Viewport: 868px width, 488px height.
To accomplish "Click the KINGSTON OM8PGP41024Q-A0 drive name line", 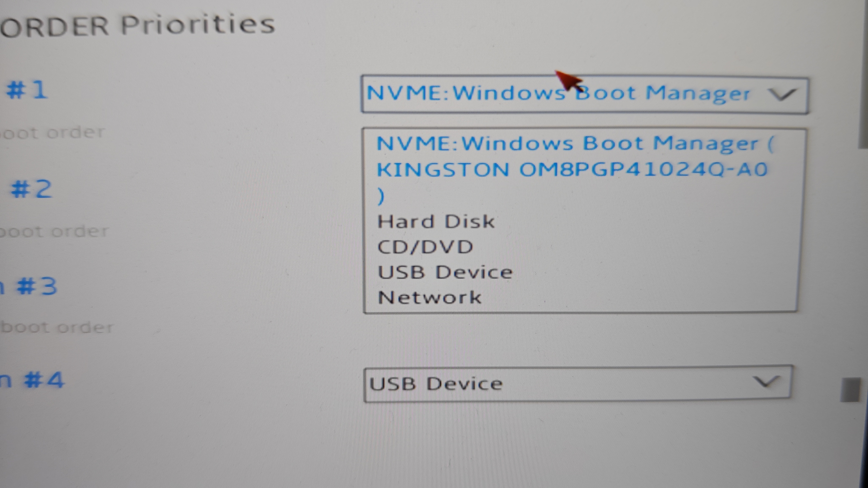I will (x=572, y=169).
